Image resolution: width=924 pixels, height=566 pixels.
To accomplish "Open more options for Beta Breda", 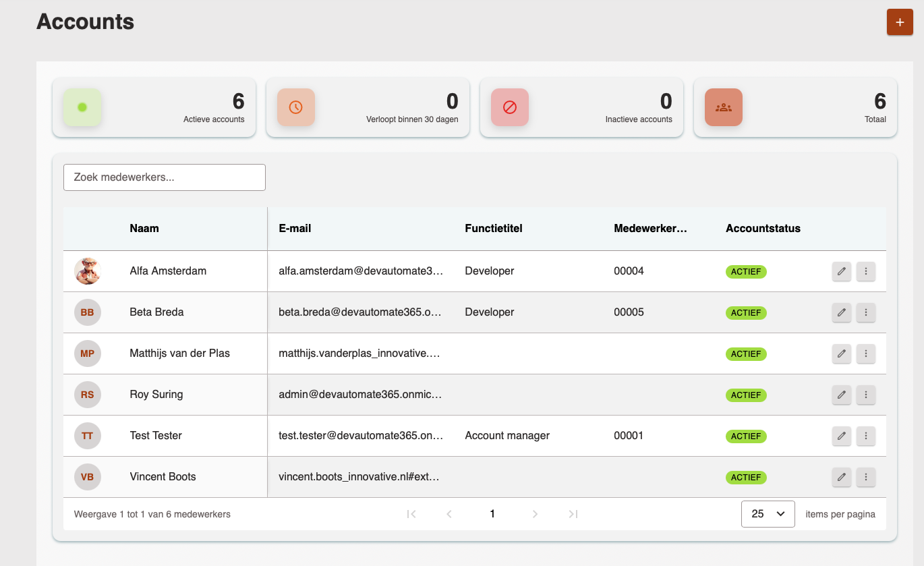I will 866,312.
